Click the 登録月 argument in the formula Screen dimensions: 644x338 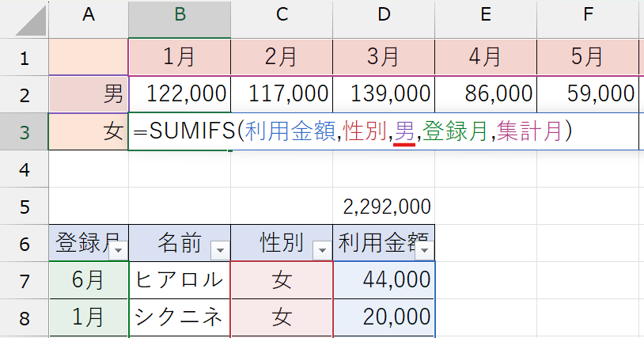455,131
